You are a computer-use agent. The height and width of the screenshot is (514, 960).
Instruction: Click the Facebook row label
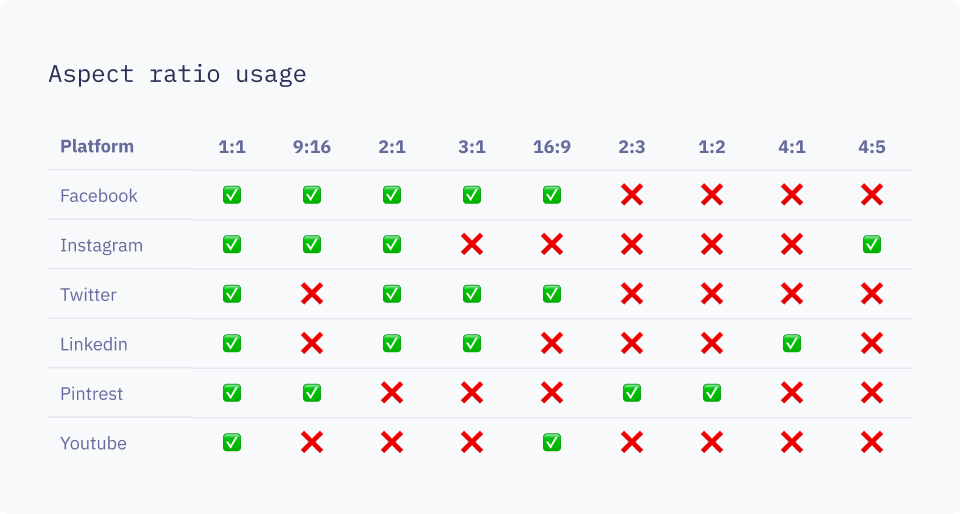coord(99,196)
